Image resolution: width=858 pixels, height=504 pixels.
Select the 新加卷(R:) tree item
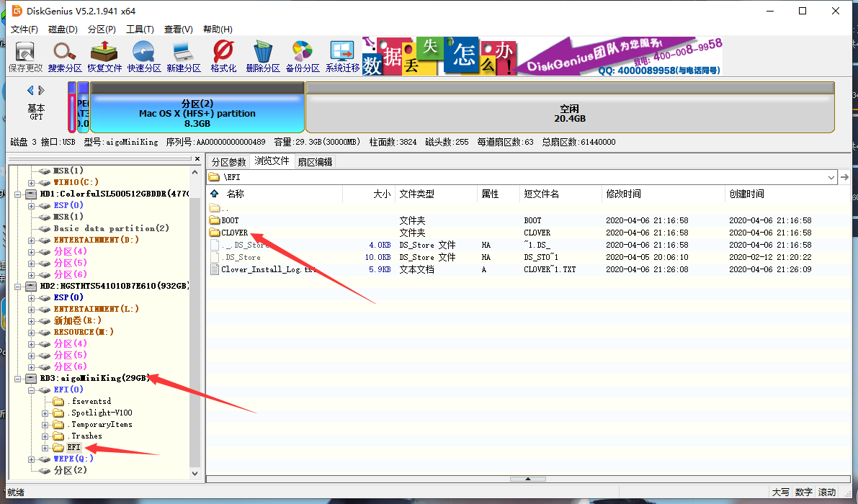pyautogui.click(x=77, y=320)
